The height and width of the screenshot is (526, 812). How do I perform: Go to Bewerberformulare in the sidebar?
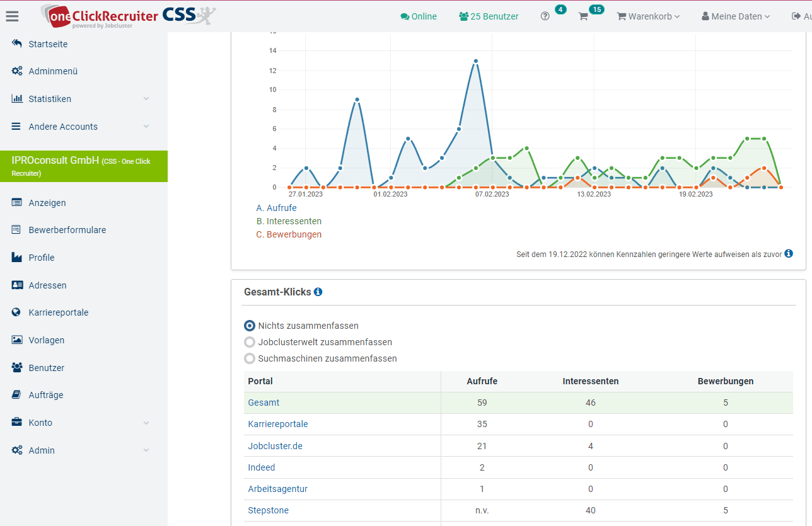coord(67,230)
